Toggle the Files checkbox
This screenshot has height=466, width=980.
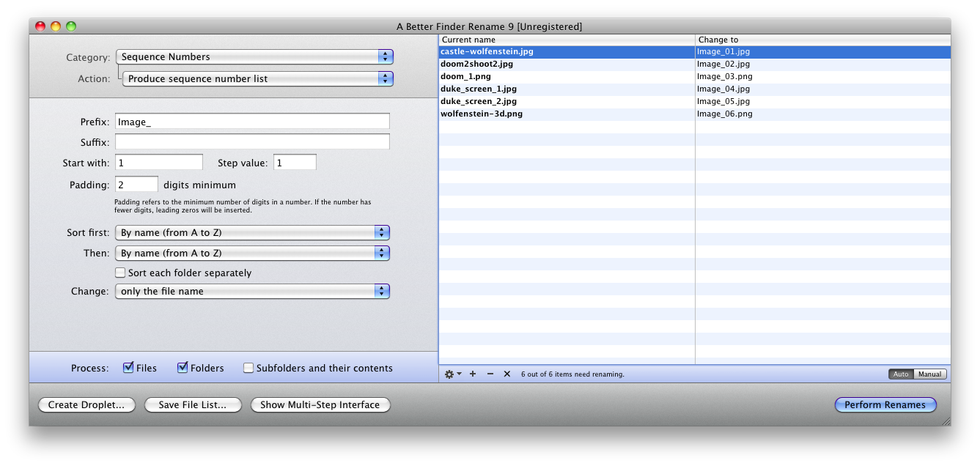click(128, 368)
